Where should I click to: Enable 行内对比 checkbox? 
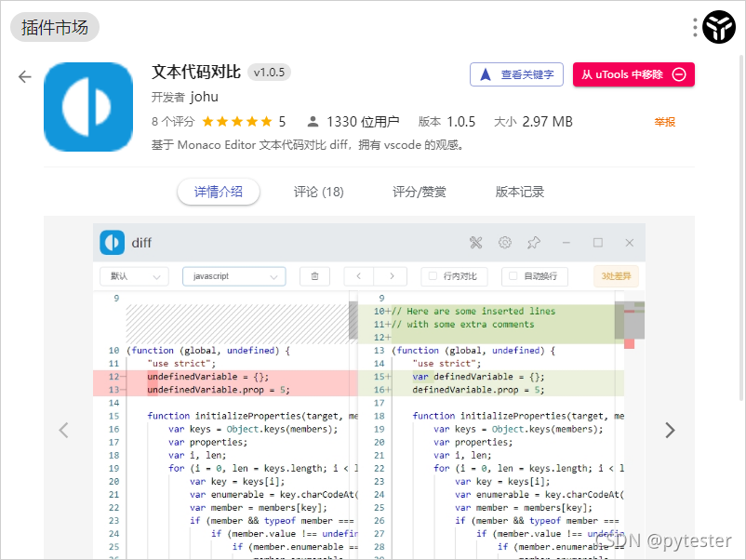(x=433, y=276)
